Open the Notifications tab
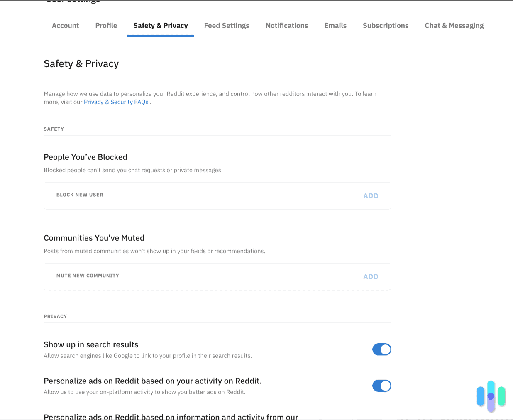The width and height of the screenshot is (513, 420). coord(287,25)
